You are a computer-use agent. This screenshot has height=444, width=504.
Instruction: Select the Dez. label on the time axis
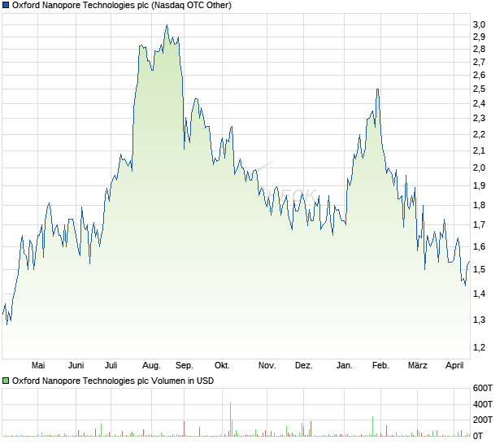303,365
